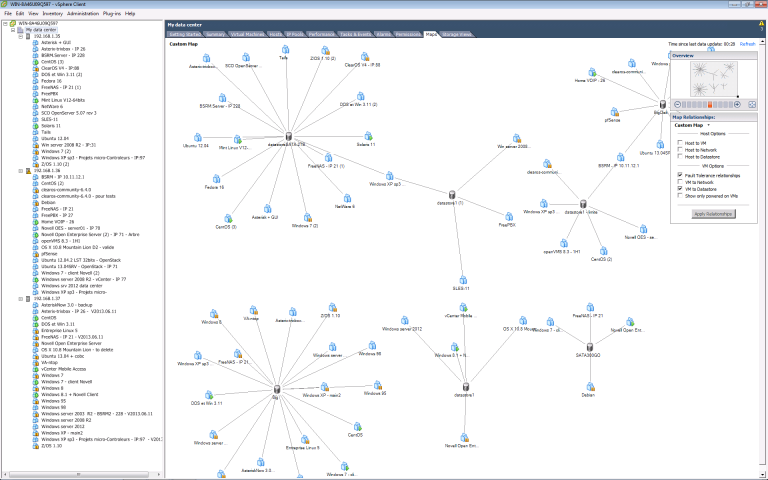The image size is (768, 480).
Task: Open the Tasks & Events tab
Action: click(x=356, y=34)
